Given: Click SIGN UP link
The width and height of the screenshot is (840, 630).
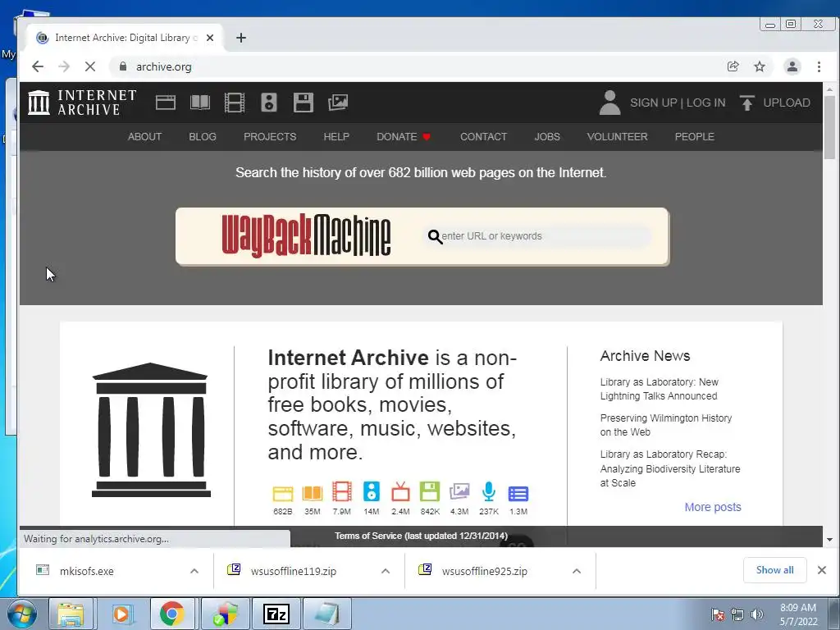Looking at the screenshot, I should (654, 103).
